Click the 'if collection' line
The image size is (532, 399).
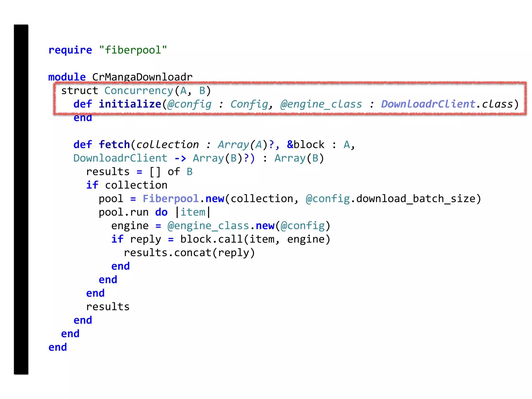[127, 185]
